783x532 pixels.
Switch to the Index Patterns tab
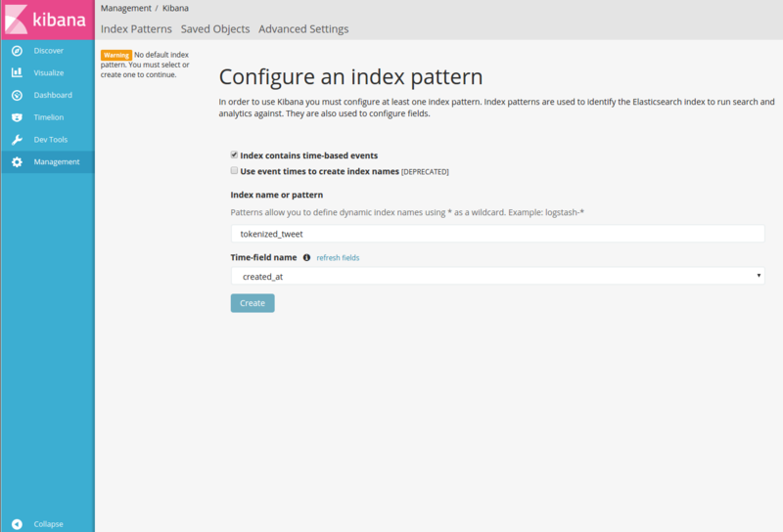coord(136,29)
